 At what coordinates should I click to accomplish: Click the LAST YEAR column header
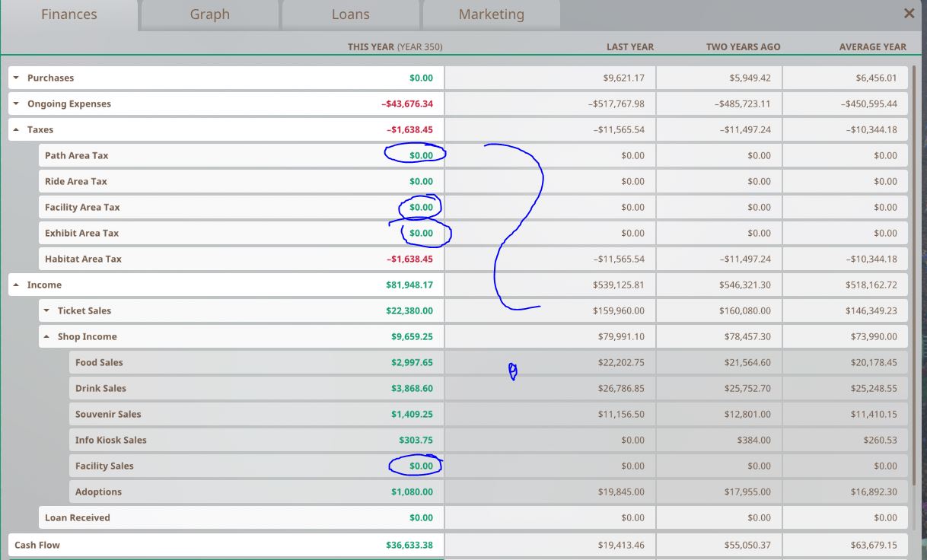[630, 46]
